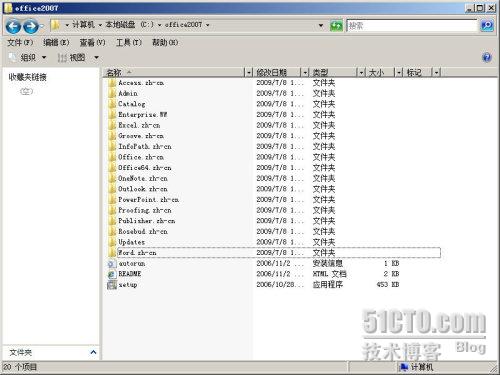
Task: Open the 类型 column filter dropdown
Action: click(x=361, y=72)
